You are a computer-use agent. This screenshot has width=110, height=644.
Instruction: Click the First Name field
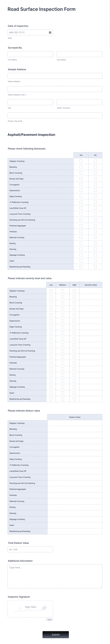[x=30, y=54]
